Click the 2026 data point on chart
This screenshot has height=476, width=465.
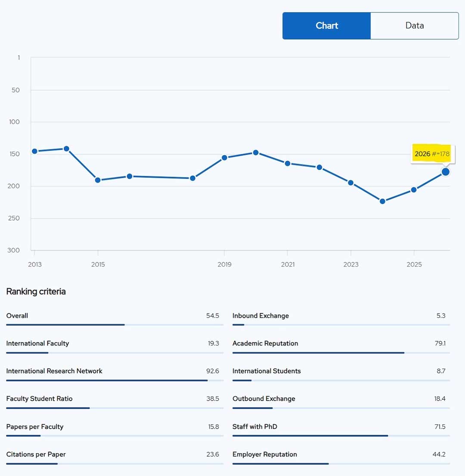445,172
